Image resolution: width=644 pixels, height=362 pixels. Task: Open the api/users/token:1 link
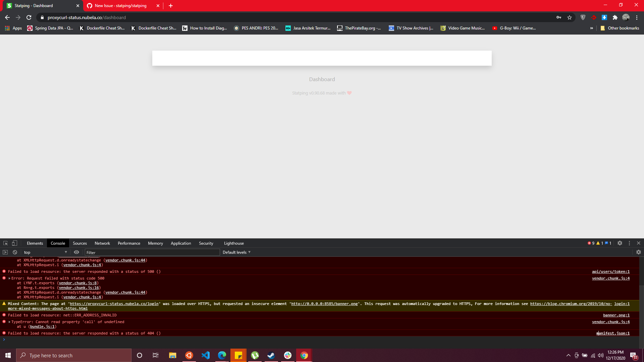coord(610,271)
